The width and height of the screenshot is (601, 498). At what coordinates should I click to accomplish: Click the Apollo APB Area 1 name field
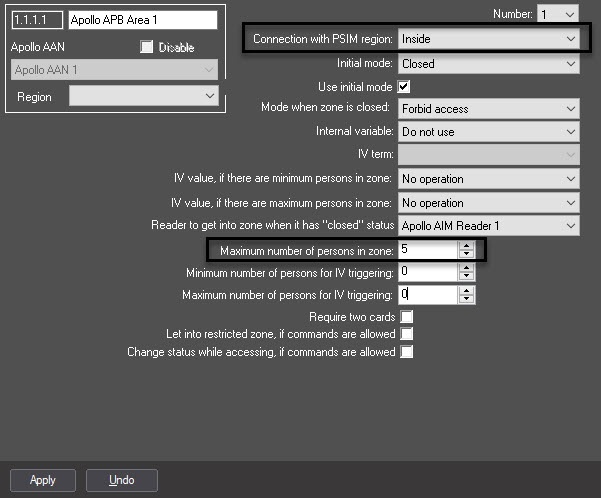pyautogui.click(x=143, y=20)
